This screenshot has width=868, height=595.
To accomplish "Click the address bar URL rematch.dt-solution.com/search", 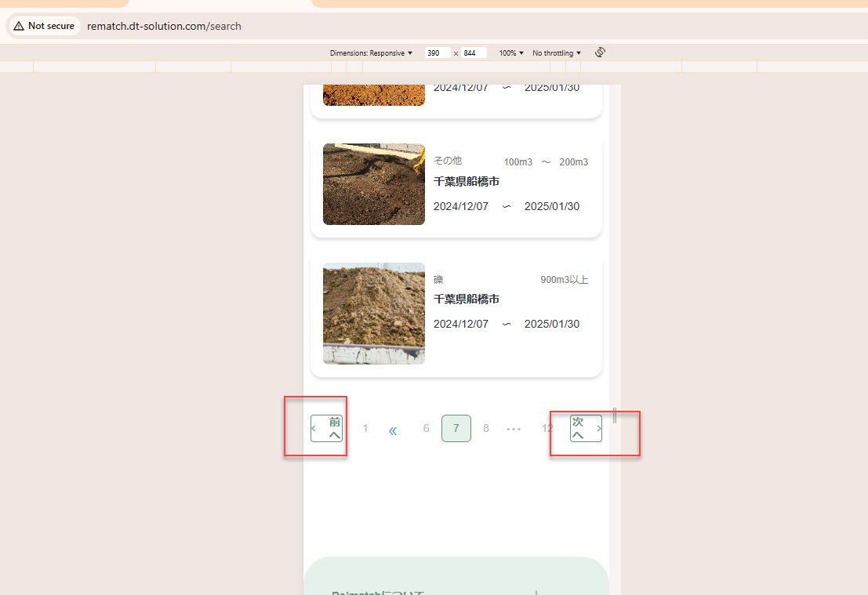I will pos(164,26).
